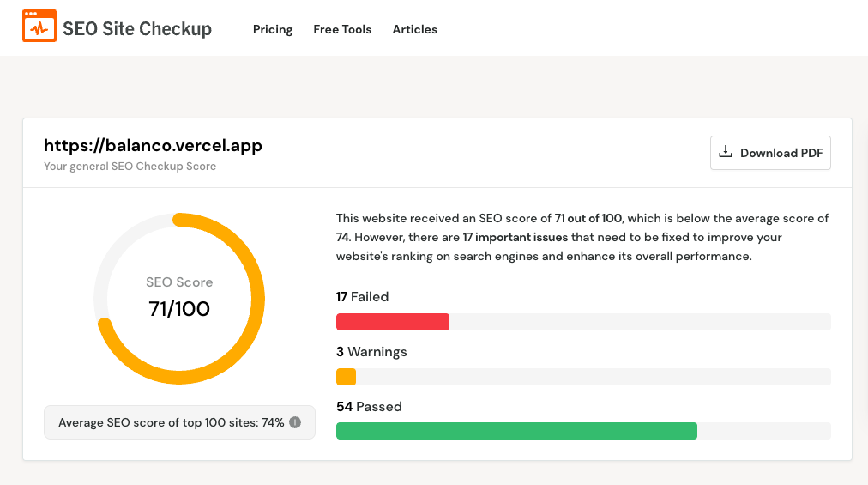The width and height of the screenshot is (868, 485).
Task: Click the '54 Passed' label
Action: pos(369,407)
